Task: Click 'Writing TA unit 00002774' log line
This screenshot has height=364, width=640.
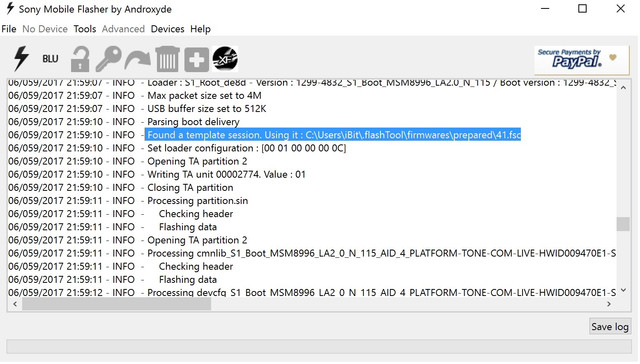Action: 226,175
